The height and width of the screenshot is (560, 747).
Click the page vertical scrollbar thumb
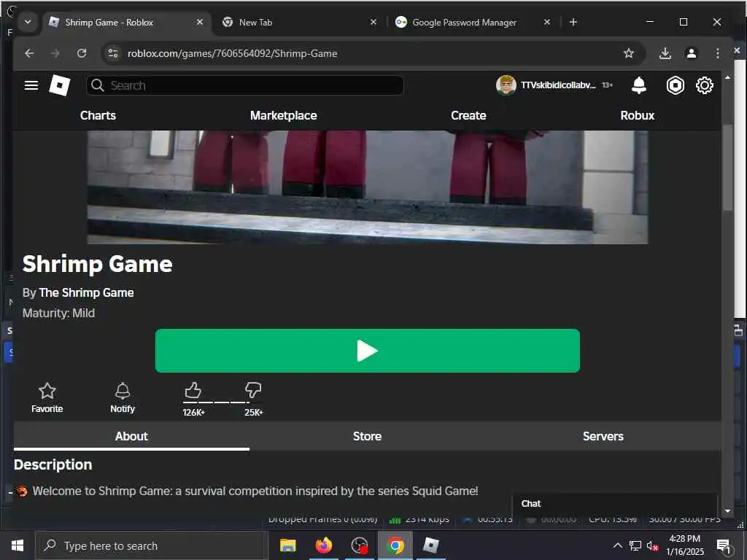tap(727, 167)
